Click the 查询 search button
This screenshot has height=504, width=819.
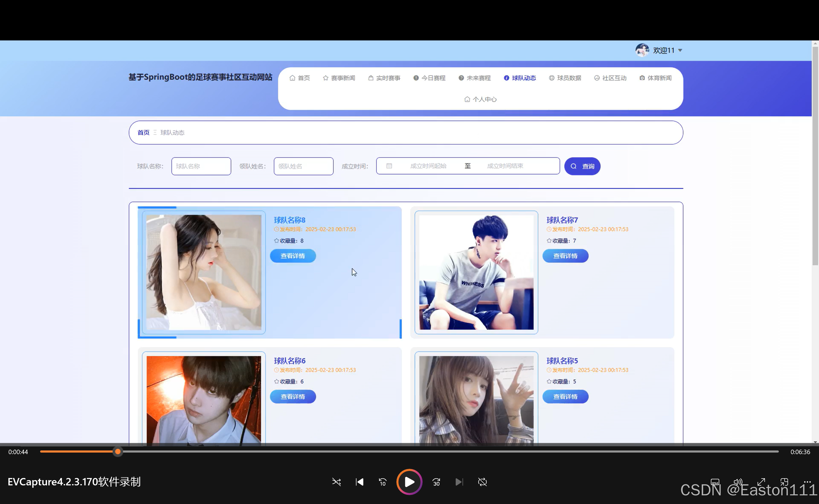[x=582, y=166]
